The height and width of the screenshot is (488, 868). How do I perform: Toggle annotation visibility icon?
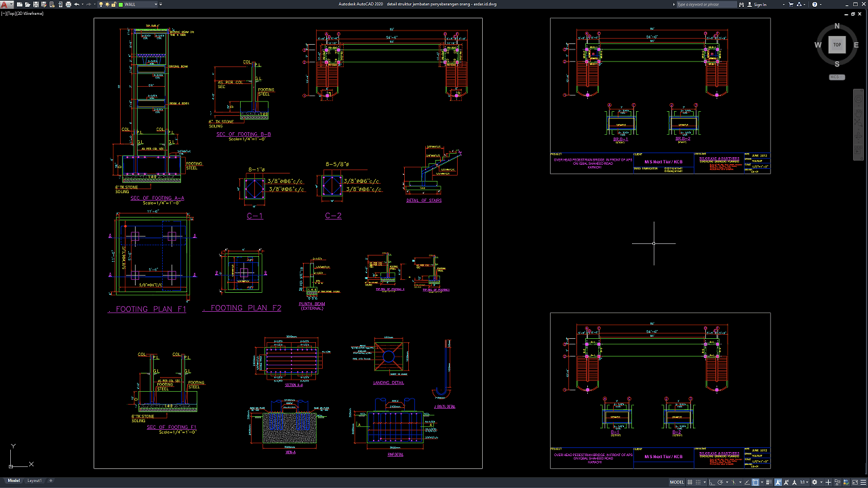(x=778, y=483)
